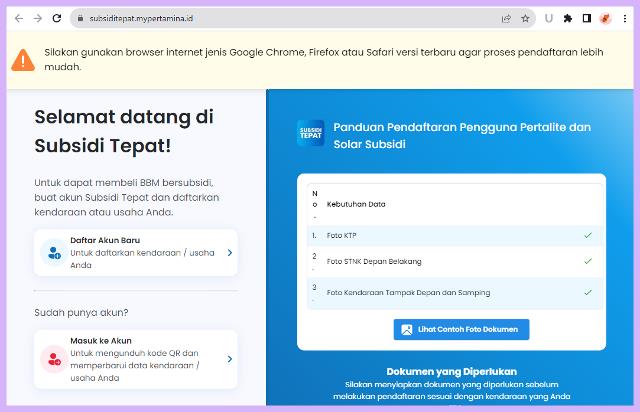
Task: Click checkmark in Foto STNK row
Action: point(588,261)
